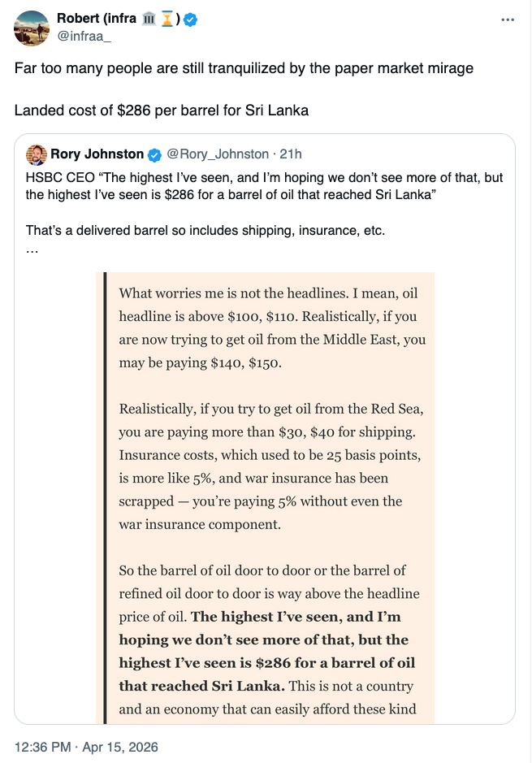This screenshot has height=763, width=532.
Task: Click Rory Johnston's small avatar
Action: pyautogui.click(x=36, y=154)
